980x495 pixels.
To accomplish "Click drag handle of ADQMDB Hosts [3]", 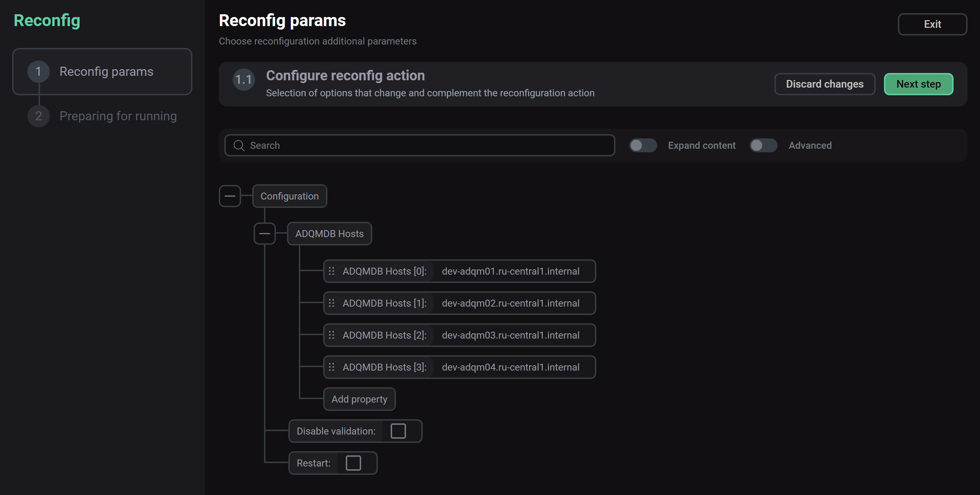I will pyautogui.click(x=331, y=367).
